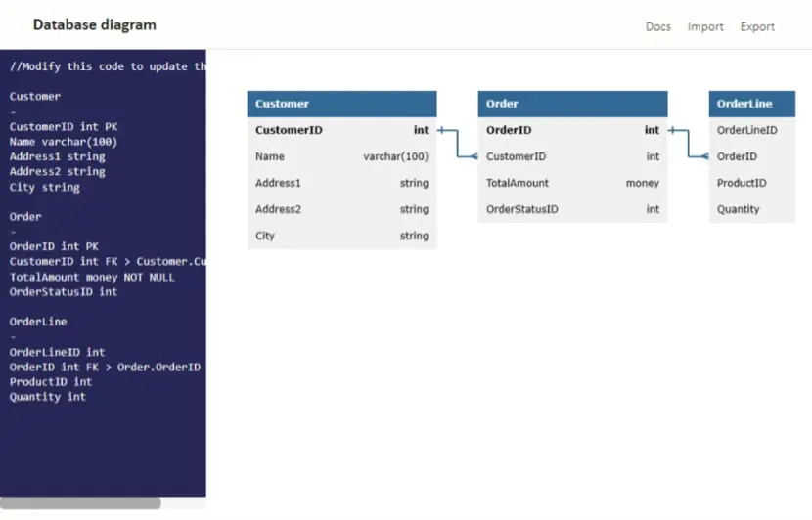Click the one-side connector next to CustomerID int
The image size is (812, 520).
[442, 130]
